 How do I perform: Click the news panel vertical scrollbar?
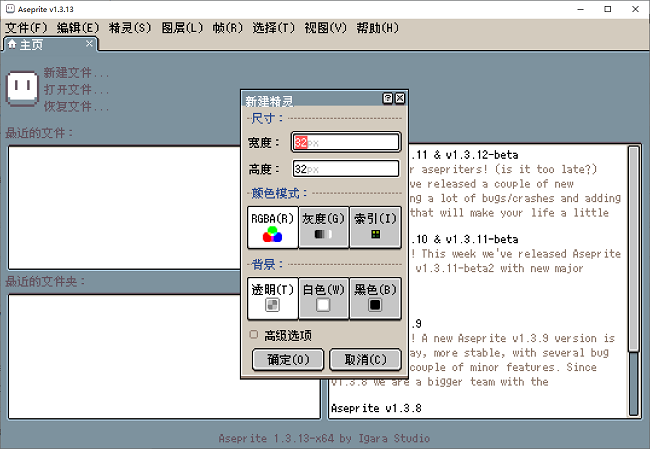(x=633, y=280)
